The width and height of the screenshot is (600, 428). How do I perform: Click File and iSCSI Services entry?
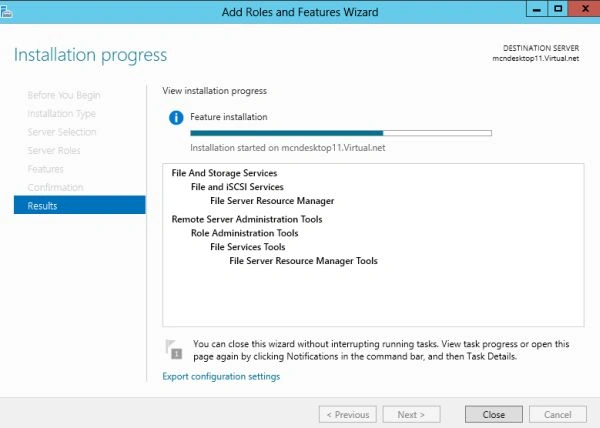[x=237, y=187]
